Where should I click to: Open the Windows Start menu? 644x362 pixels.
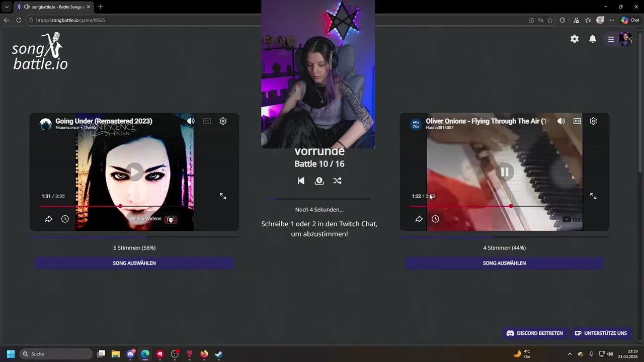[11, 354]
